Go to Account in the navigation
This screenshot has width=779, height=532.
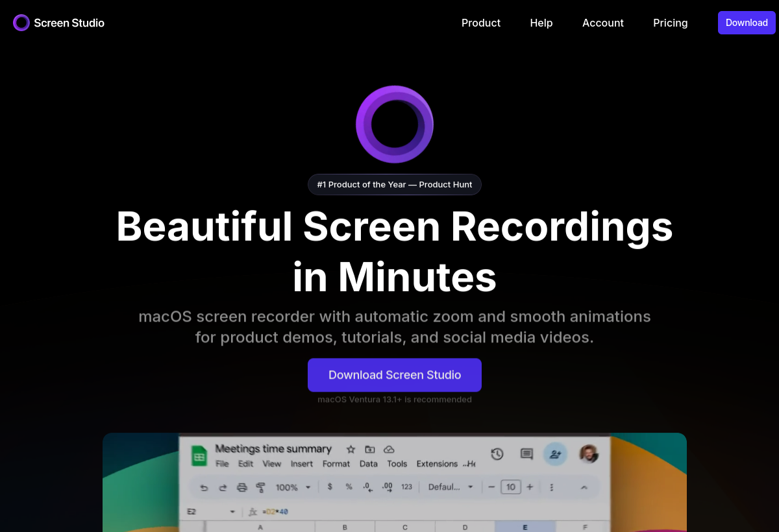[x=603, y=23]
